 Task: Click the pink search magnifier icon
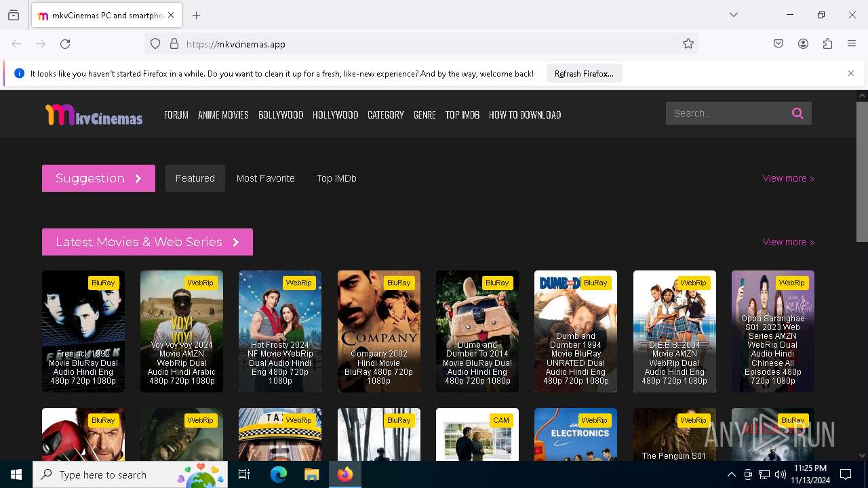(x=797, y=113)
